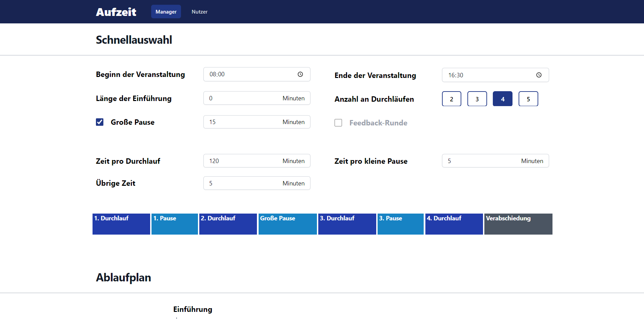Switch to the Nutzer tab
Image resolution: width=644 pixels, height=319 pixels.
[199, 11]
